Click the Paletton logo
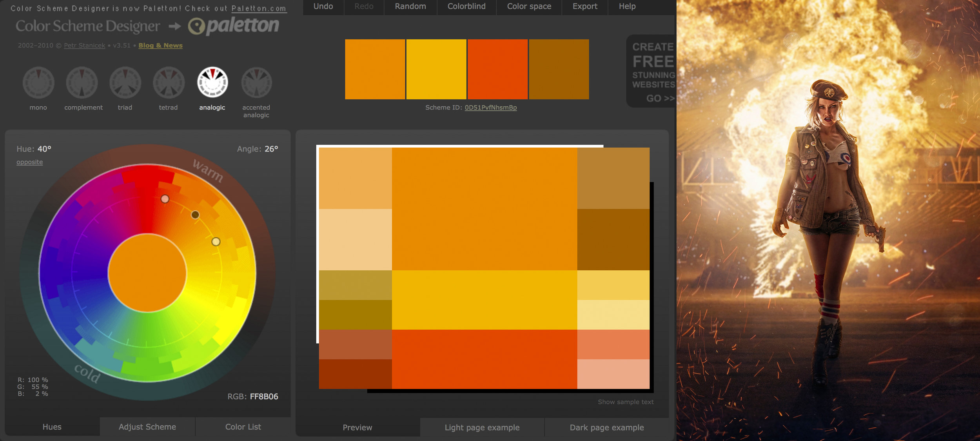Viewport: 980px width, 441px height. point(234,26)
